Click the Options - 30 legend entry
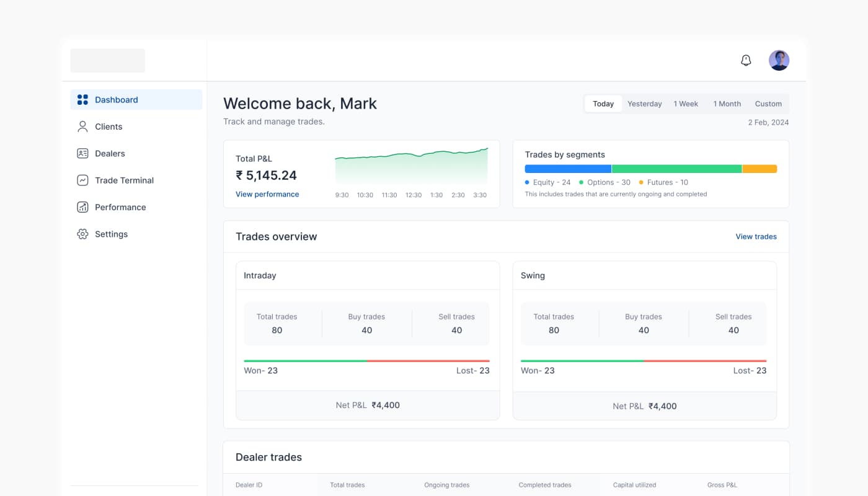868x496 pixels. pos(604,182)
